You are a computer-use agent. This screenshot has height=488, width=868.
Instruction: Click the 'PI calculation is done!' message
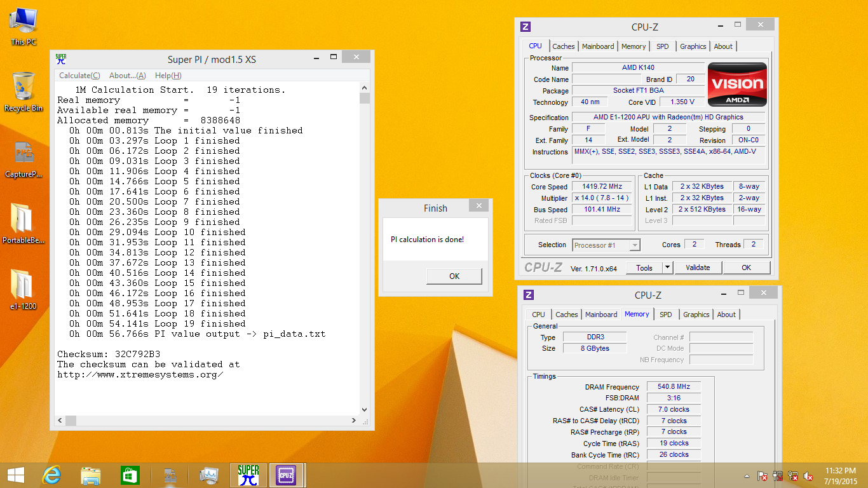coord(427,240)
